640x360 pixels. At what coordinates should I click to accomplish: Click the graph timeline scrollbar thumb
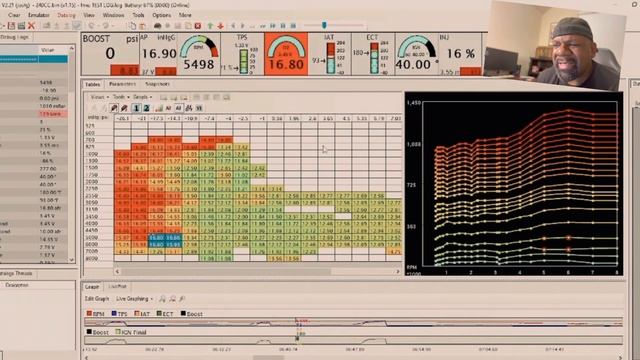pos(268,358)
